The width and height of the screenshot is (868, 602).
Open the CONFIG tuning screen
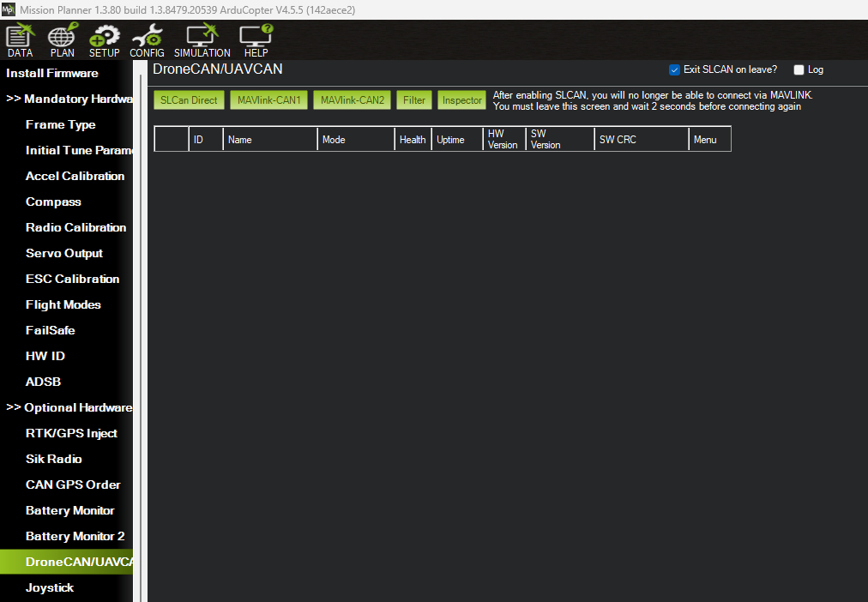pos(147,40)
